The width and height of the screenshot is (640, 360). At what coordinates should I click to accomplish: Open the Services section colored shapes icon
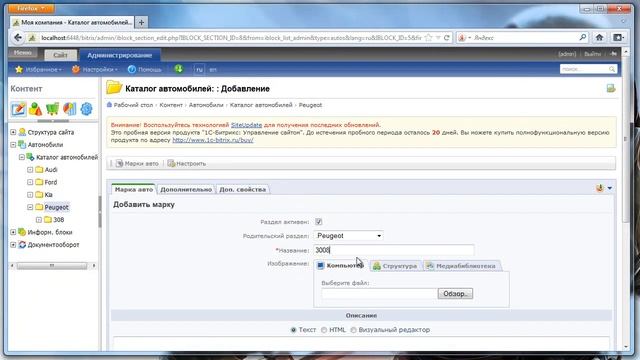click(36, 109)
